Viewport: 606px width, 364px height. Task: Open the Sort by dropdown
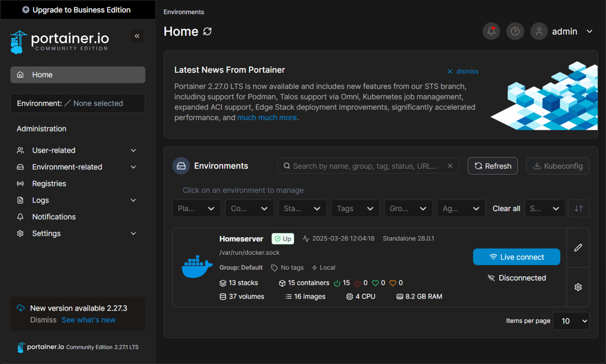(545, 209)
